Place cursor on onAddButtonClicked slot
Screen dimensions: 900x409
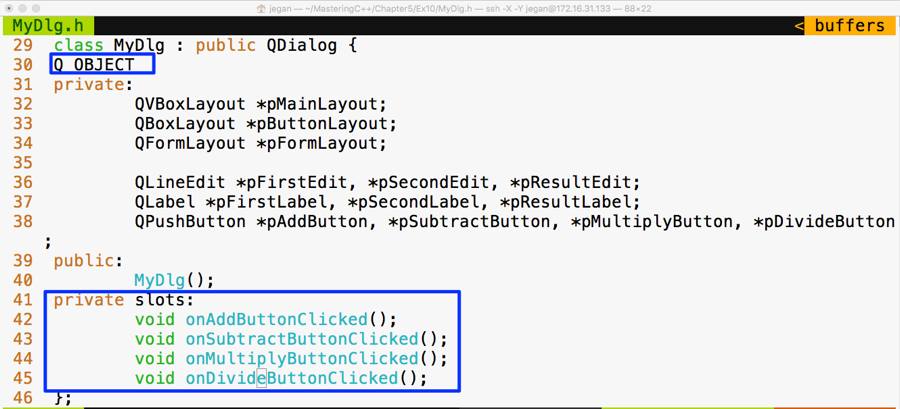(x=276, y=319)
